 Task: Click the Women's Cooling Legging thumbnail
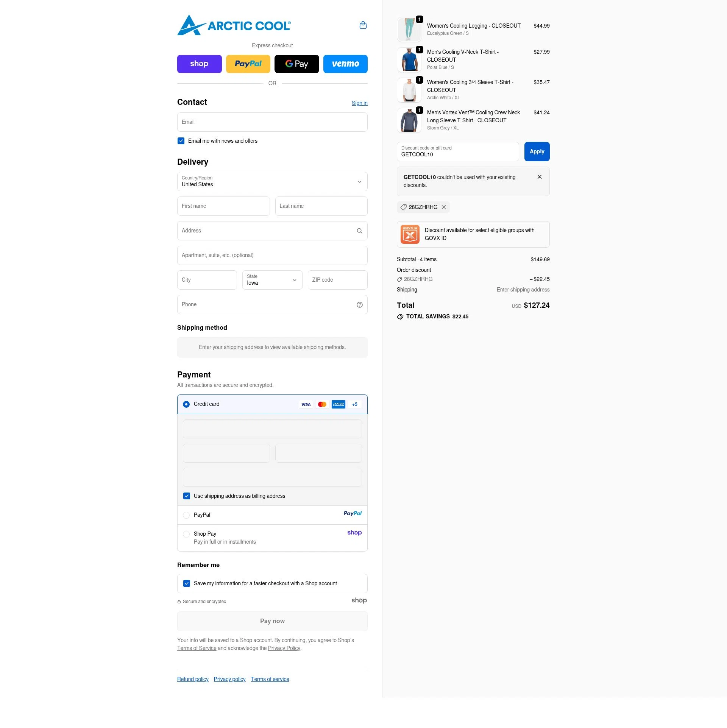point(409,30)
